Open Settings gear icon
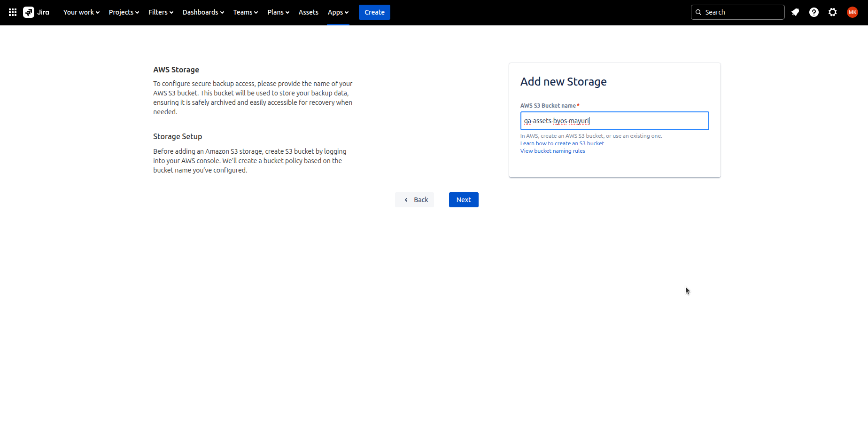Screen dimensions: 868x448 pyautogui.click(x=833, y=12)
